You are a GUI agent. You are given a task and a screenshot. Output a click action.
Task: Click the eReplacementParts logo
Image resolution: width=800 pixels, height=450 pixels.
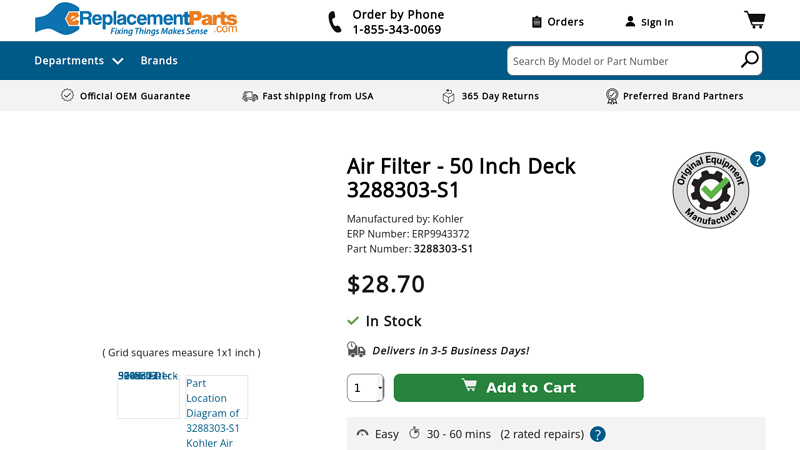[136, 19]
